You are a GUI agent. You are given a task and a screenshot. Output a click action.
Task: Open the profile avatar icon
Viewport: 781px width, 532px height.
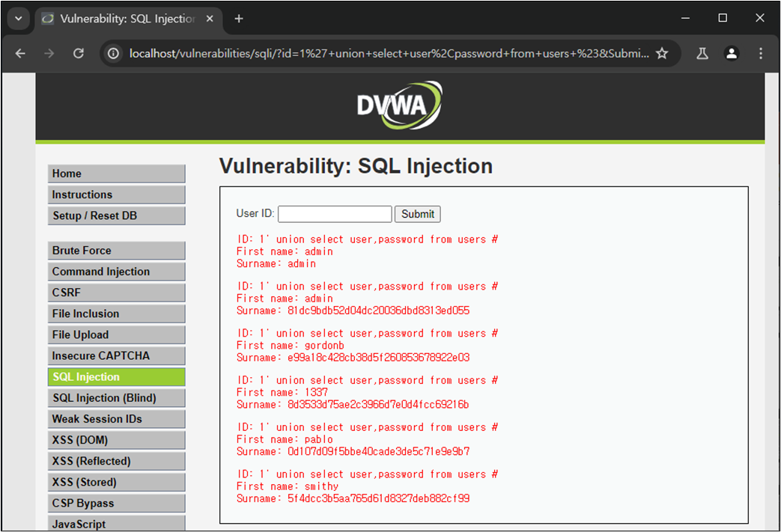pyautogui.click(x=731, y=53)
